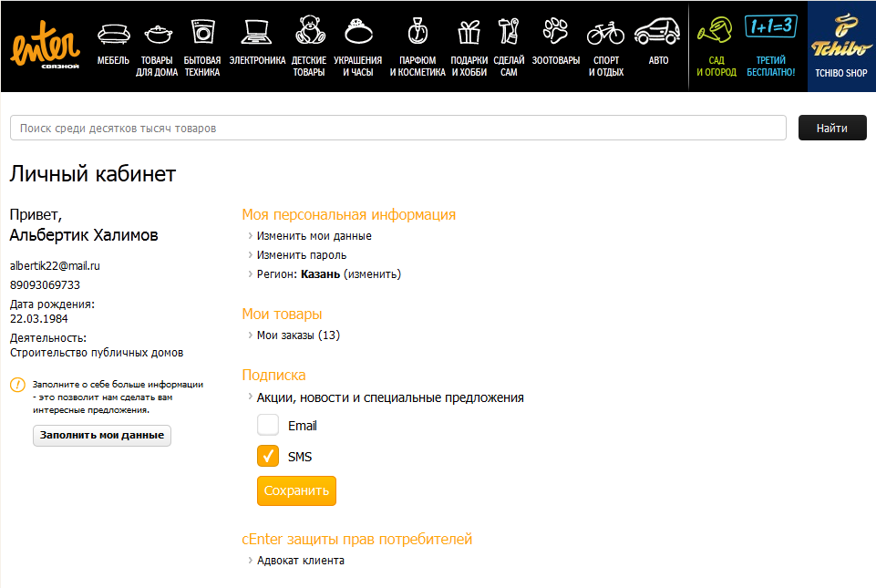
Task: Click the birth date 22.03.1984
Action: (38, 318)
